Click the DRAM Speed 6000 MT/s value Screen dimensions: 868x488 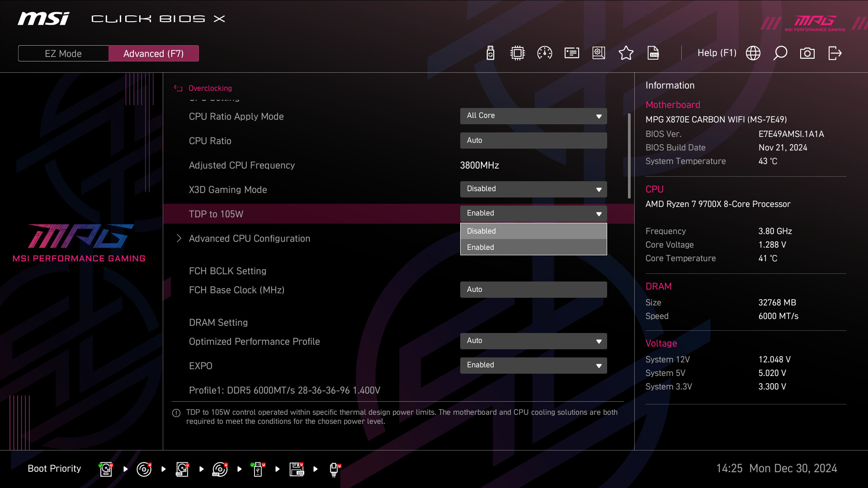778,316
